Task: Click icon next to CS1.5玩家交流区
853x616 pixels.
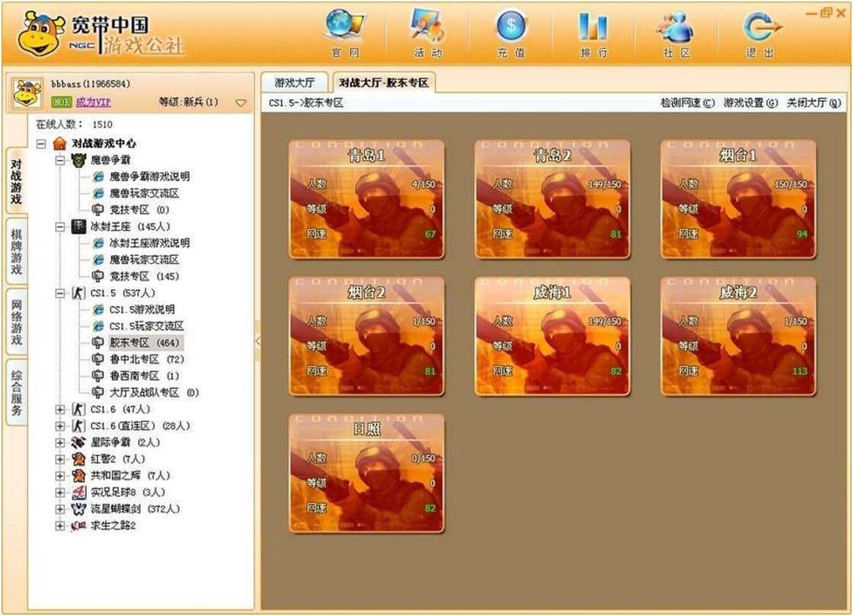Action: 98,326
